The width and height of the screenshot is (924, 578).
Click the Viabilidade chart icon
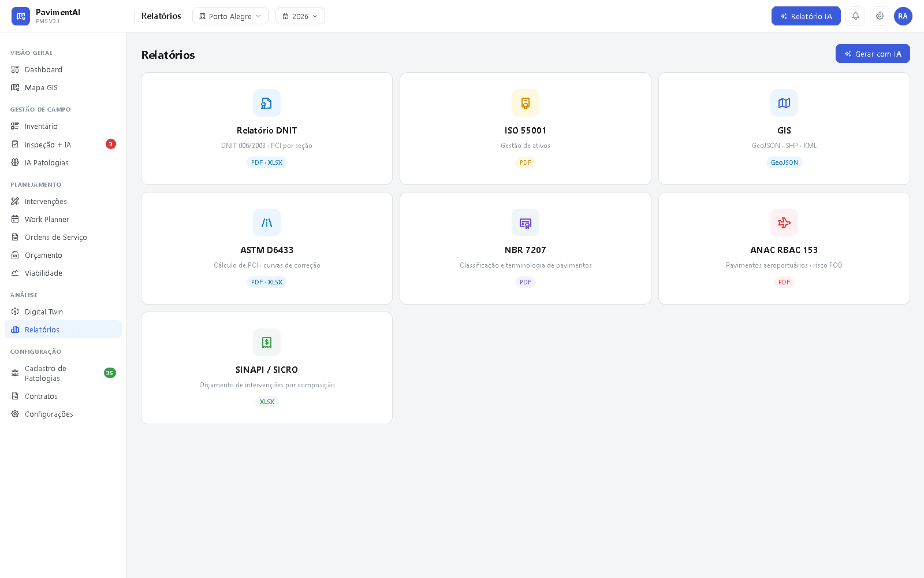click(x=15, y=273)
